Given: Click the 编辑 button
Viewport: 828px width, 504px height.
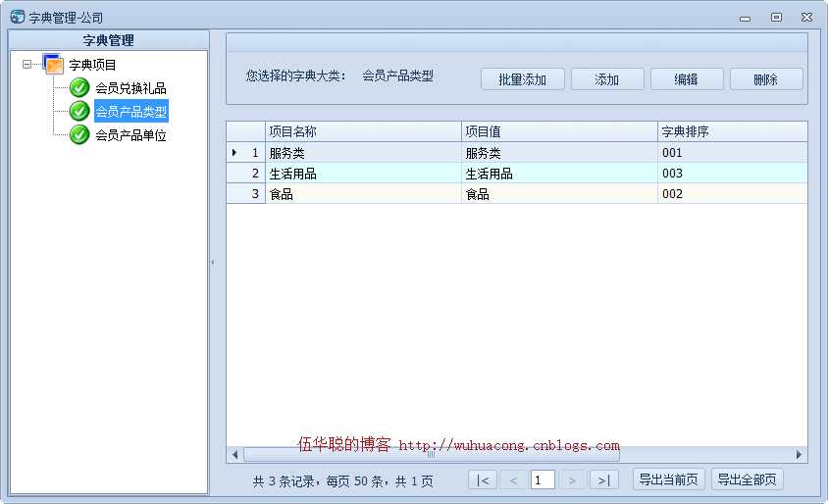Looking at the screenshot, I should [687, 79].
